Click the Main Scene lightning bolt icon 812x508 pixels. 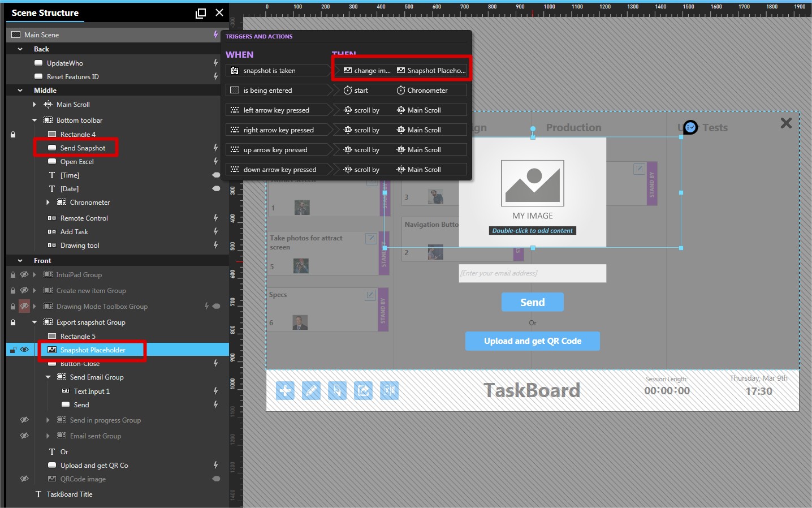[x=215, y=35]
